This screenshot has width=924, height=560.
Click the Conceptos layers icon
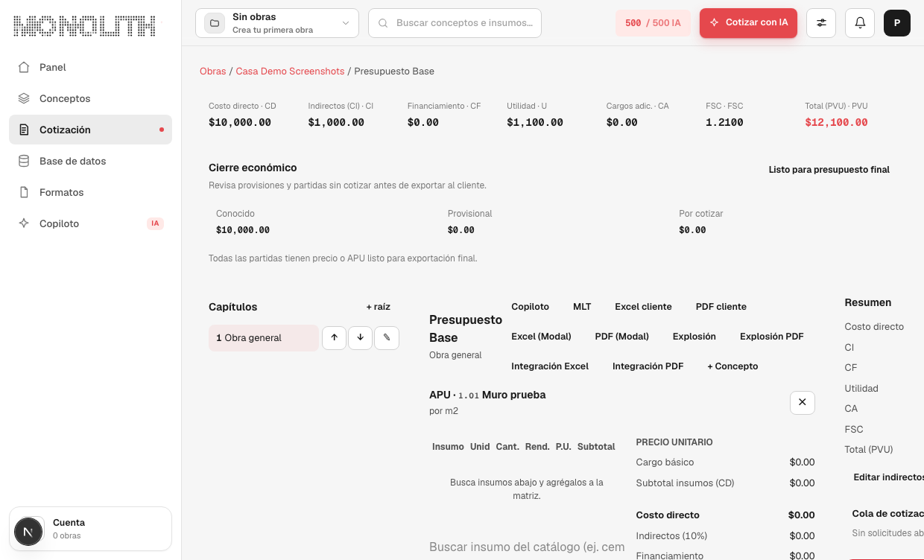click(24, 98)
